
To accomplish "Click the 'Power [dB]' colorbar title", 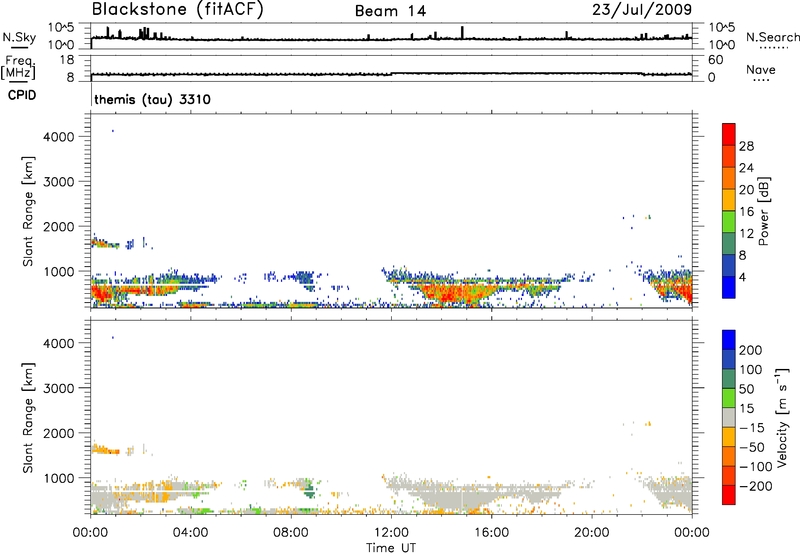I will [763, 211].
